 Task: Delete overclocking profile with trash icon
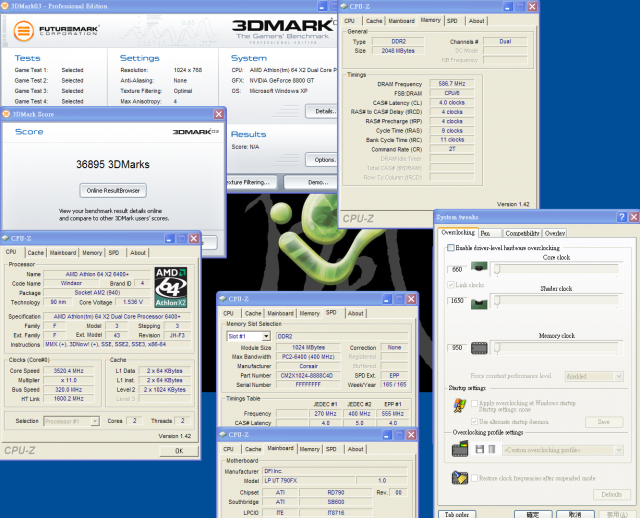click(x=492, y=449)
